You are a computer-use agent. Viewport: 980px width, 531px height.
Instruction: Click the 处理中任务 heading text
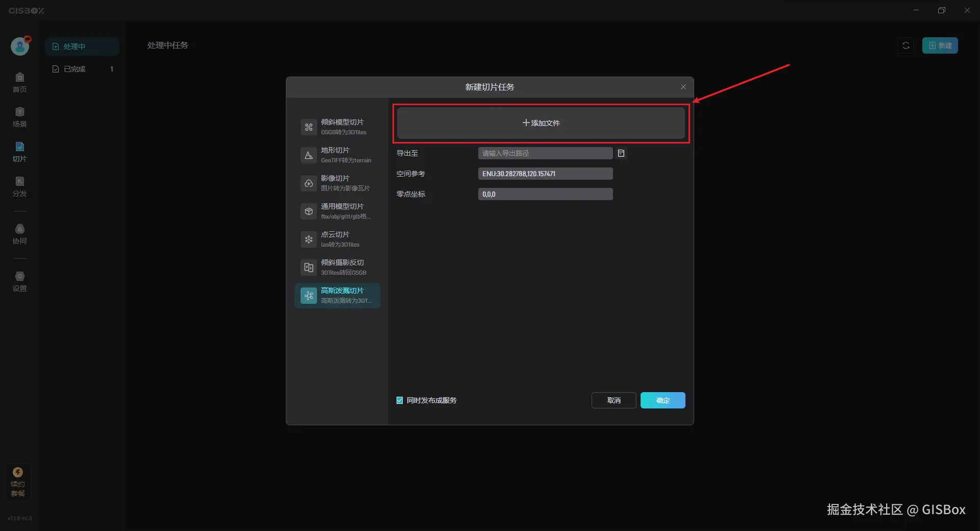(x=167, y=45)
